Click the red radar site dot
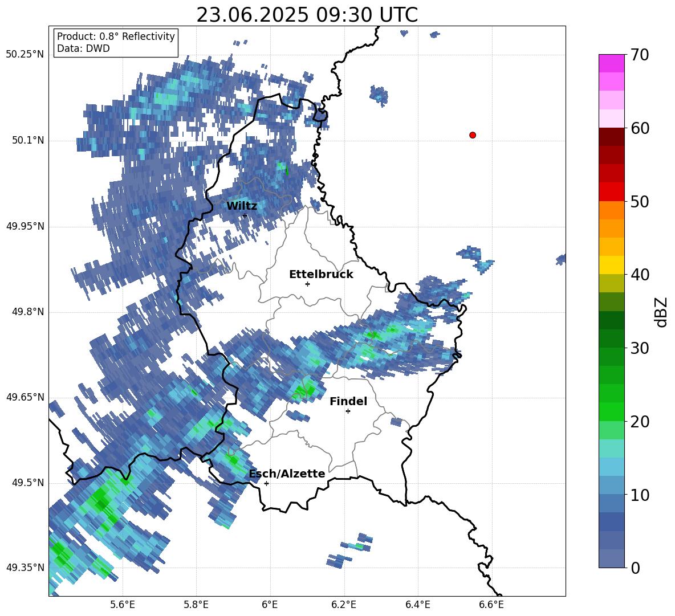The width and height of the screenshot is (675, 616). [473, 135]
